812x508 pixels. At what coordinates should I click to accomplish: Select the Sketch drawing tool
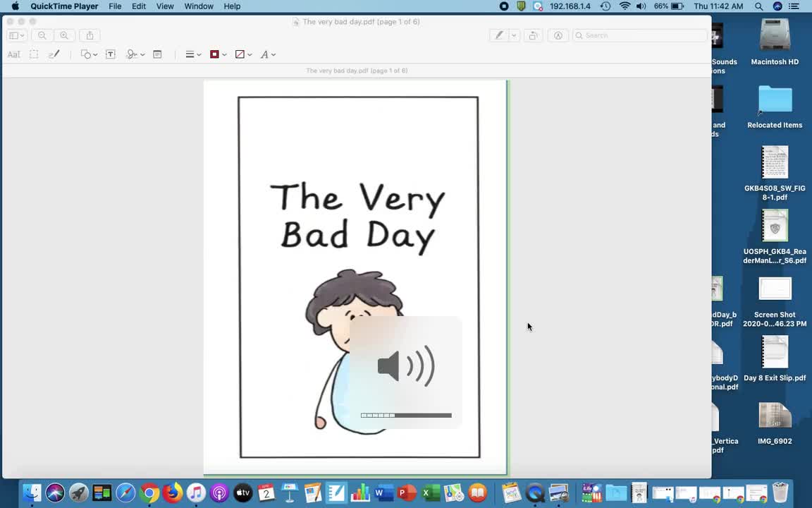(54, 54)
